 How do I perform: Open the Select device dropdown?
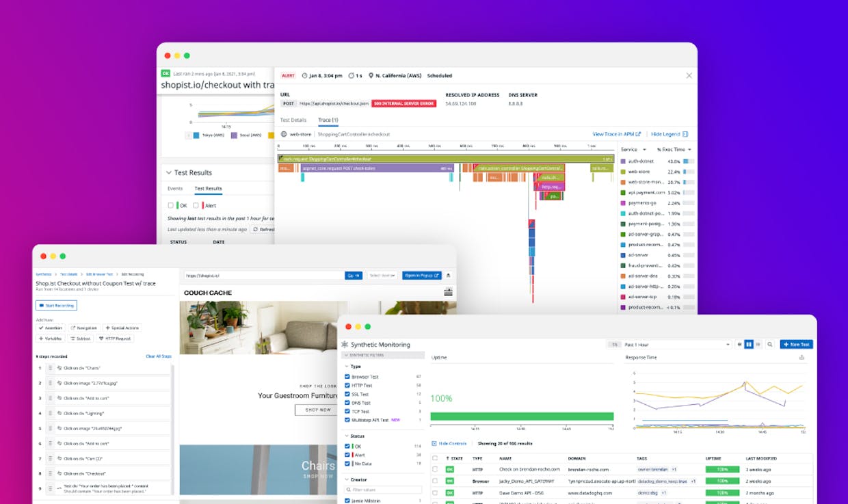(382, 276)
